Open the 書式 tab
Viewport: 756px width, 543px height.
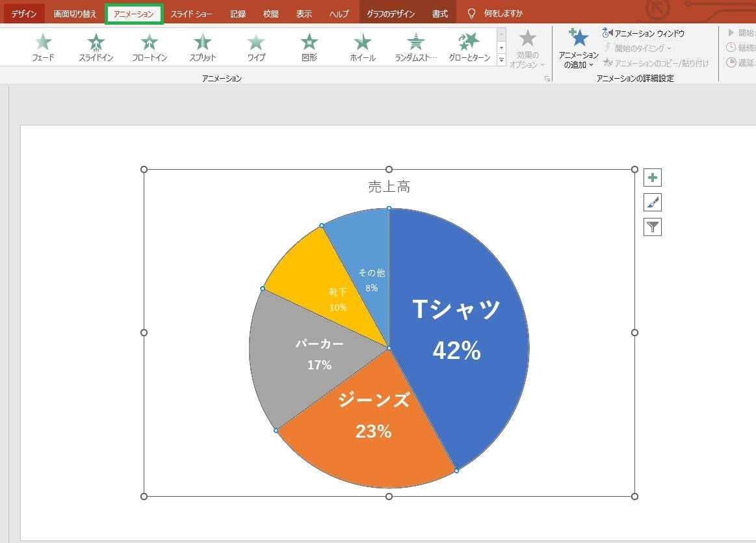pos(439,14)
